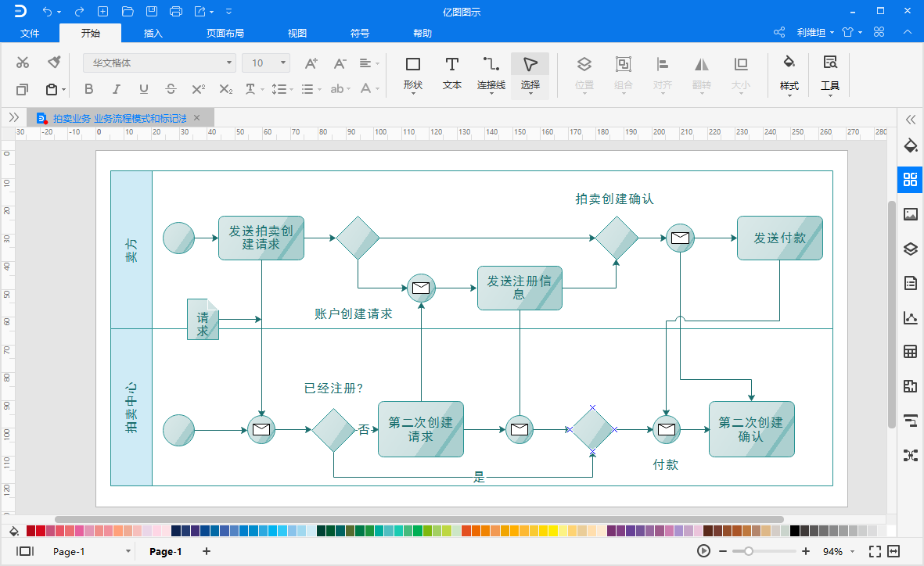Select the 连接线 connector tool
The image size is (924, 566).
click(x=491, y=73)
